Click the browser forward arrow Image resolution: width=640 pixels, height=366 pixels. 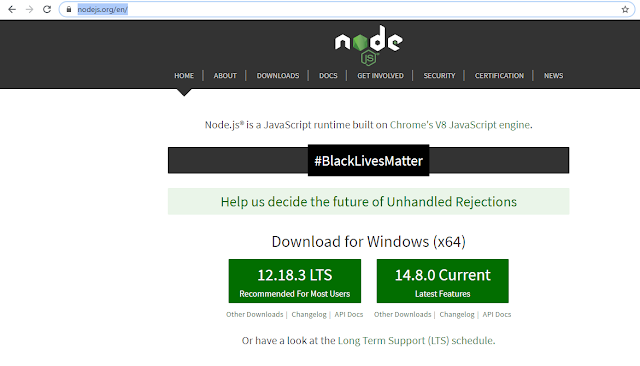click(x=29, y=9)
